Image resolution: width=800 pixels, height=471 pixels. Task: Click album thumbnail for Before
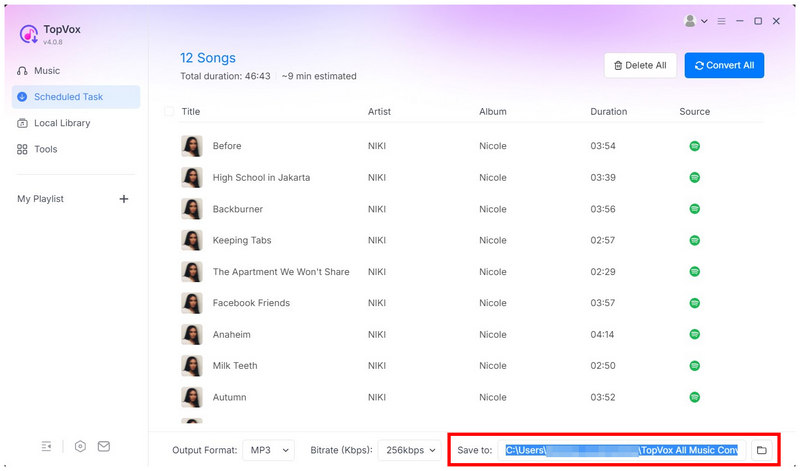[192, 146]
